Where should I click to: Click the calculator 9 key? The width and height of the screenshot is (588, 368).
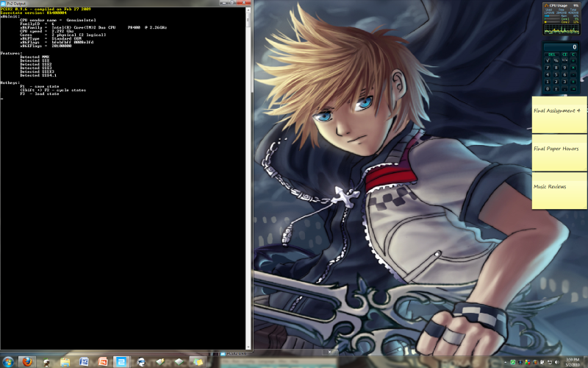click(x=564, y=68)
